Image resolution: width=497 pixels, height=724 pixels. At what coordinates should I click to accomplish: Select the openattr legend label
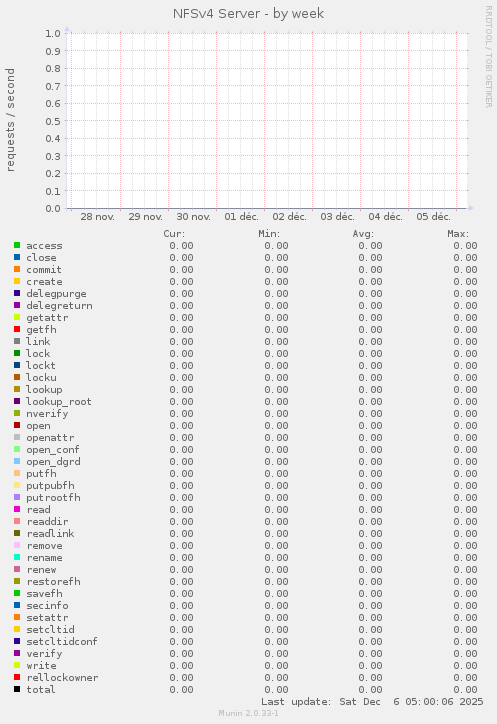click(50, 438)
